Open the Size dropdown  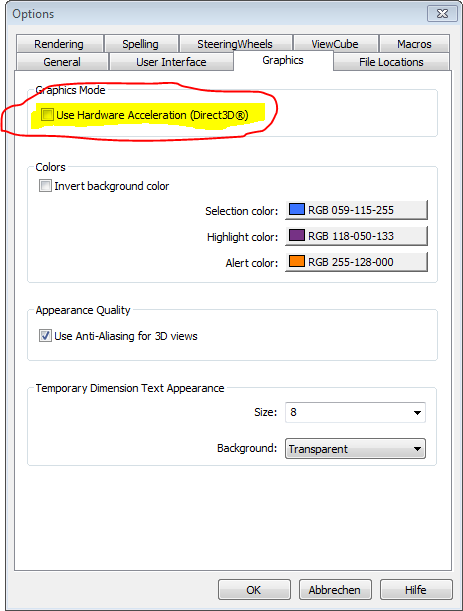coord(355,412)
